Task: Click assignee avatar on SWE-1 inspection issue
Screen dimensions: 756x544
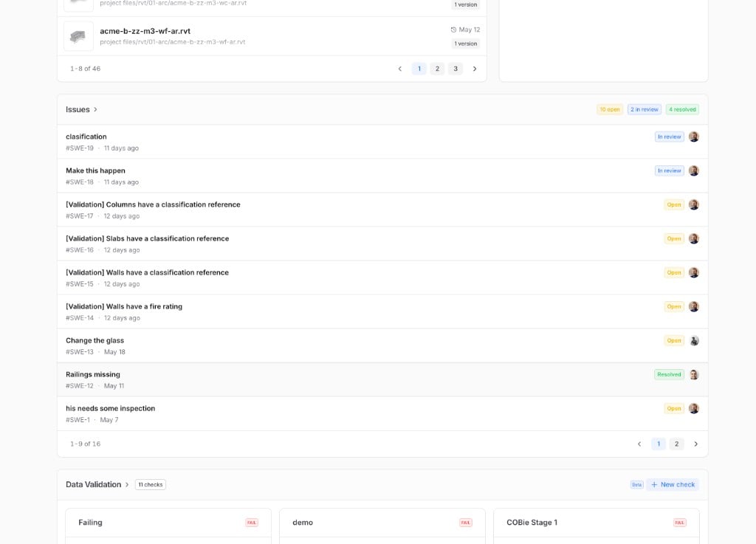Action: 694,409
